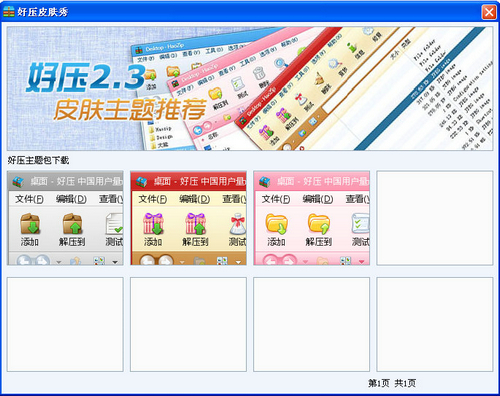Screen dimensions: 500x396
Task: Click the 好压皮肤秀 window title
Action: point(43,12)
